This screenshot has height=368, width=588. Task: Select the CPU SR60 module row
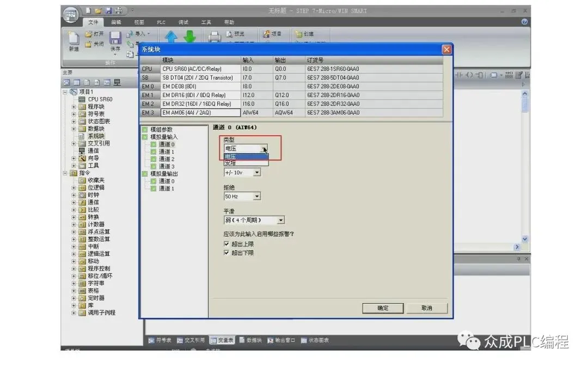point(291,69)
